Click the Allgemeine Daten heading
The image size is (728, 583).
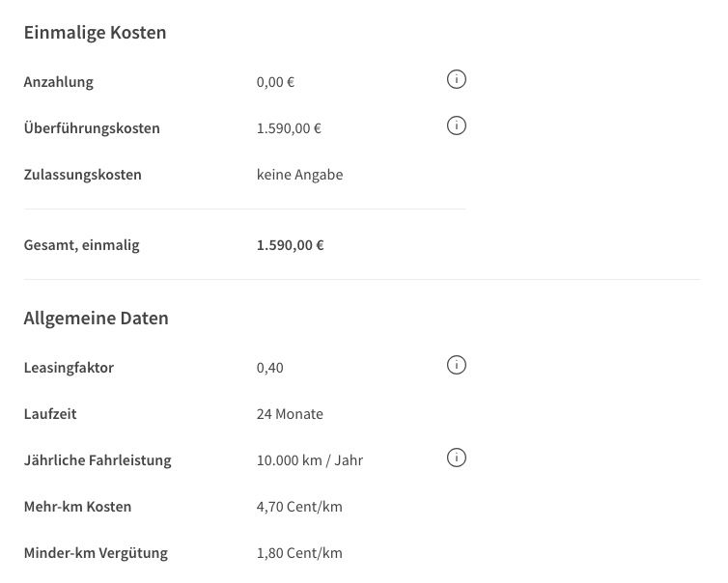click(x=97, y=319)
